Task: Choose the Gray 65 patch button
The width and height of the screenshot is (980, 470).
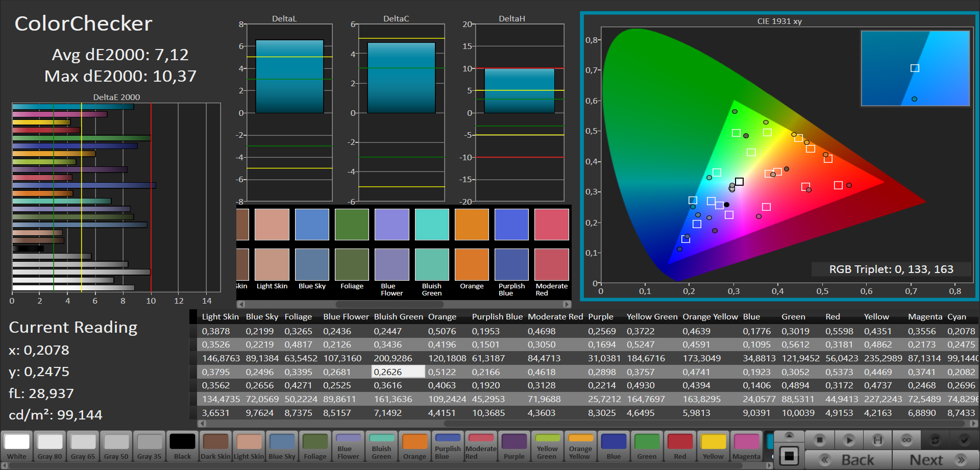Action: (83, 446)
